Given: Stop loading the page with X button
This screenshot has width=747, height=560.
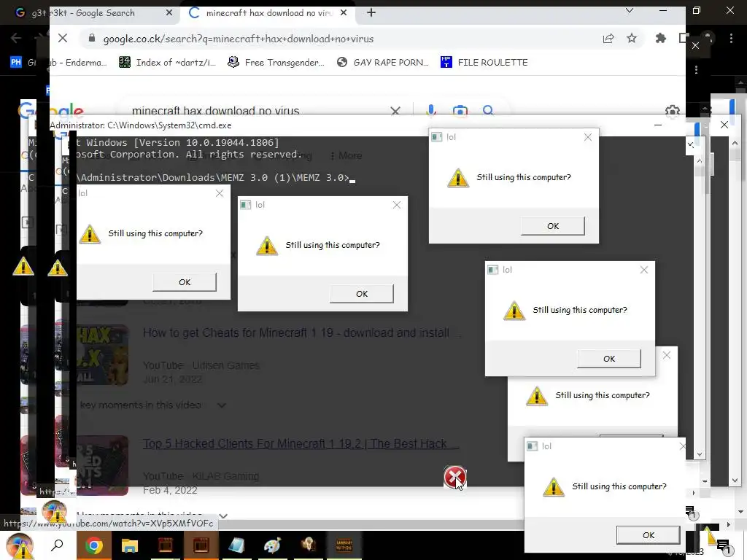Looking at the screenshot, I should coord(63,38).
